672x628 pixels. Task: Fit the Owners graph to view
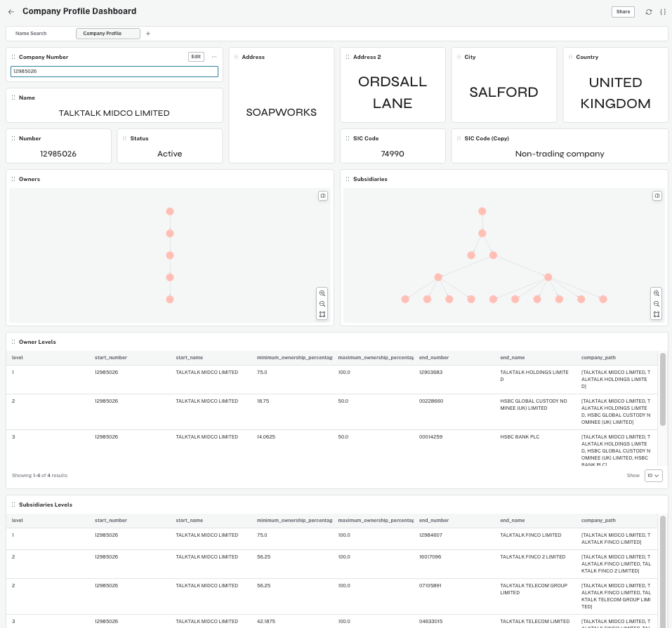coord(322,314)
